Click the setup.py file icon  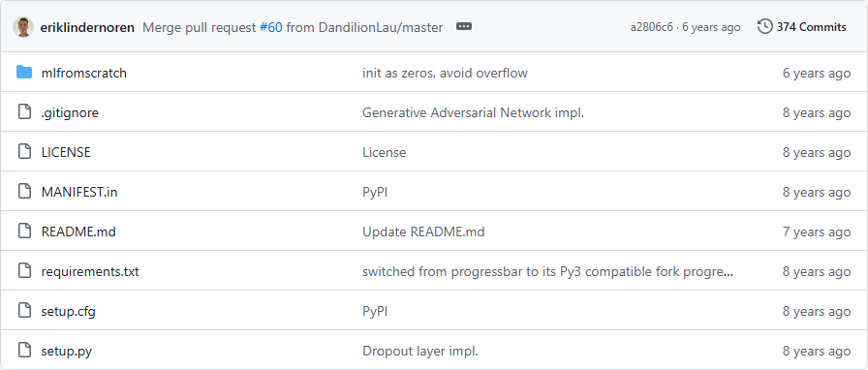click(x=24, y=352)
